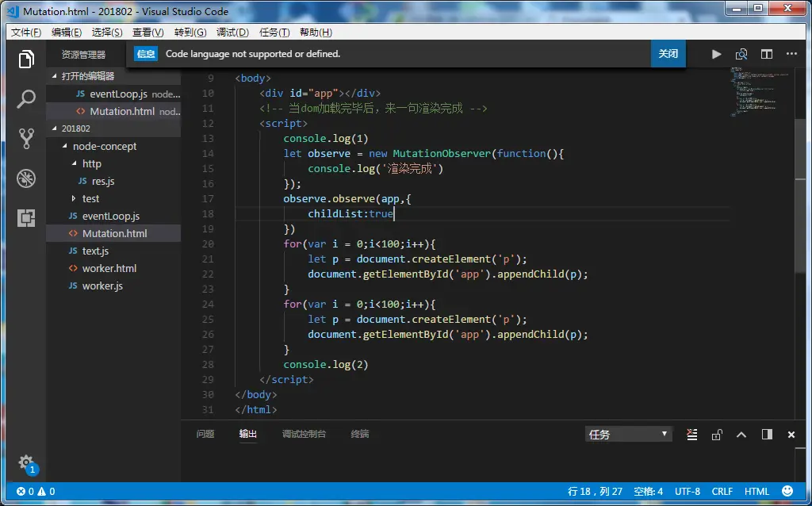Expand the test folder
812x506 pixels.
113,198
